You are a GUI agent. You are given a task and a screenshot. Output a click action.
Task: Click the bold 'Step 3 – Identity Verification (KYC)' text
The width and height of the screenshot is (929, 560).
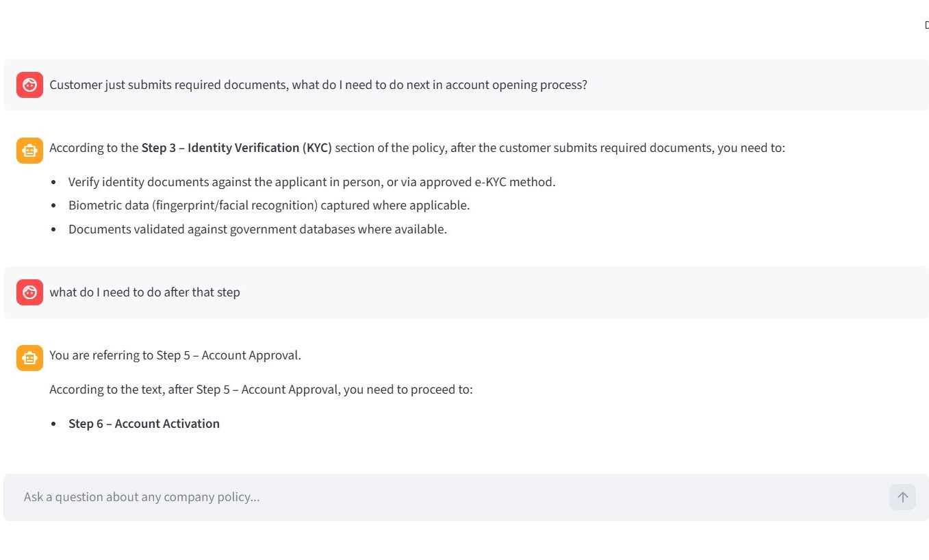click(x=236, y=148)
